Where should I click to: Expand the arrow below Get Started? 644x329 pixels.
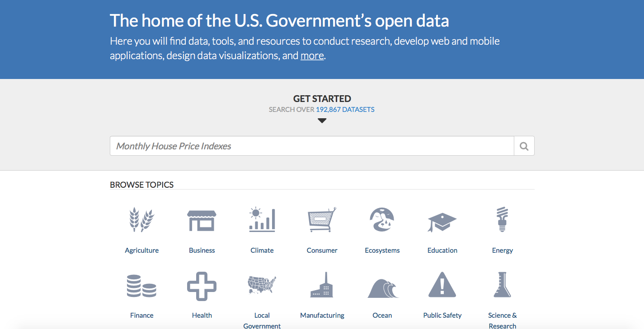point(322,120)
